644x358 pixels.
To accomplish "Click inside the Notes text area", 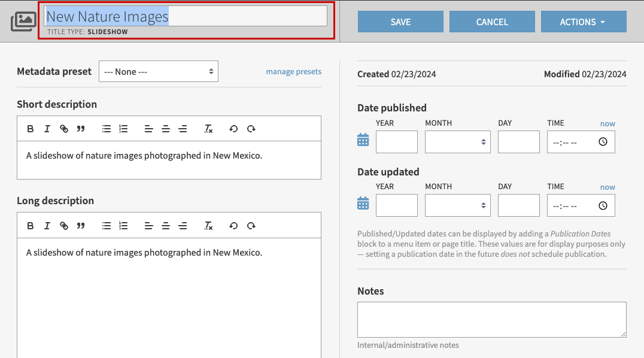I will point(491,319).
